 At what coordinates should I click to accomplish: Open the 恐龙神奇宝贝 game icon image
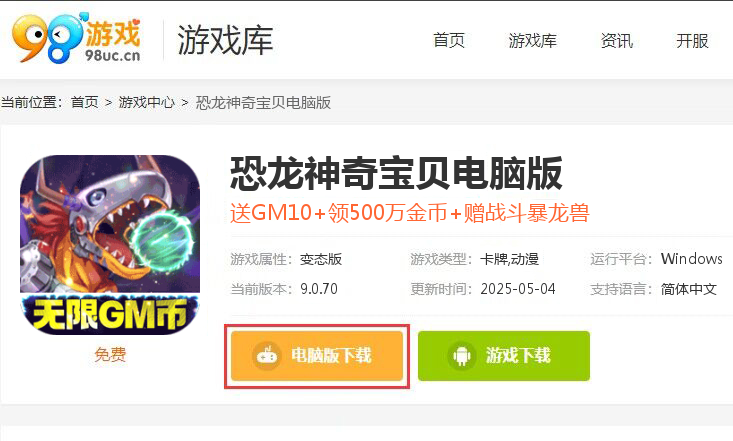click(110, 245)
